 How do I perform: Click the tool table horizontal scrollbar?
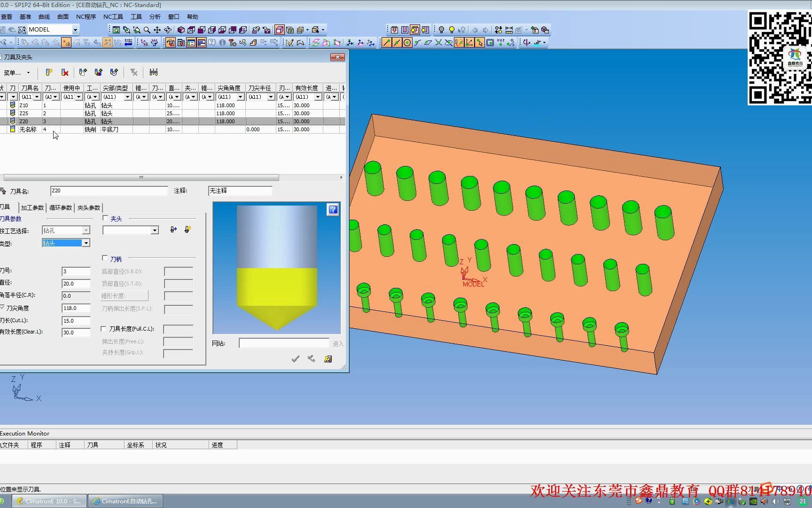click(141, 178)
